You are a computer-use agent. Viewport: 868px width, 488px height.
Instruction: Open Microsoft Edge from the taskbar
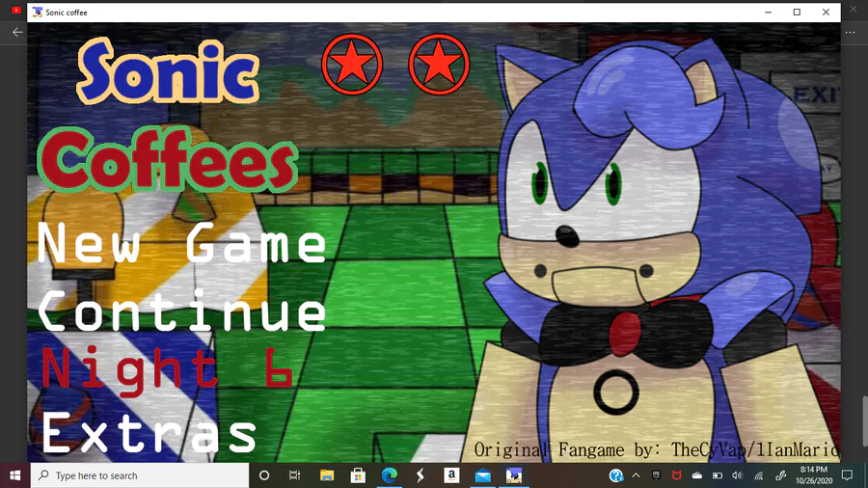390,475
